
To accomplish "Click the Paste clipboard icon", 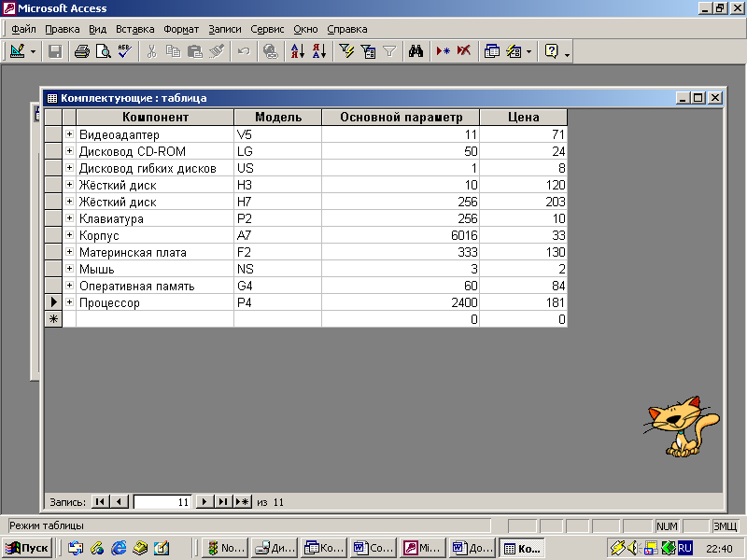I will pos(195,51).
